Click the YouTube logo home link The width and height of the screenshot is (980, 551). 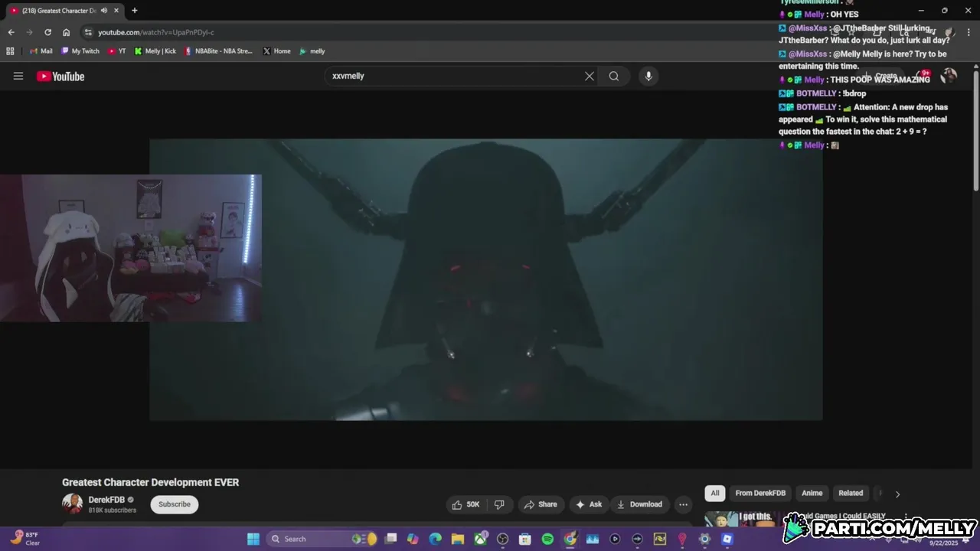(x=60, y=76)
